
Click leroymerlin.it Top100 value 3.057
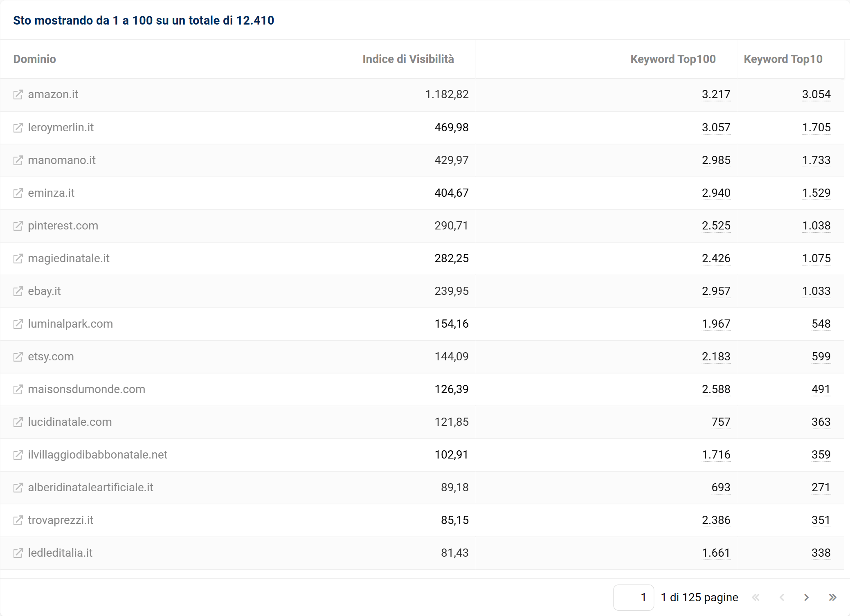pyautogui.click(x=716, y=128)
